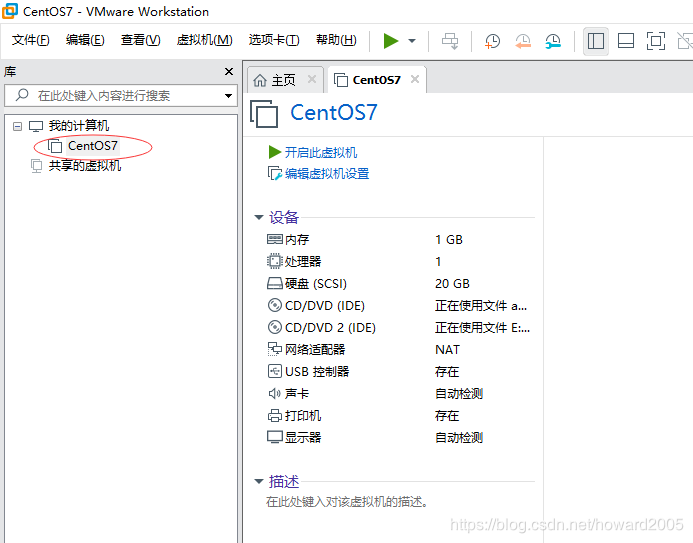Viewport: 693px width, 543px height.
Task: Click the 声卡 sound card speaker icon
Action: pos(274,393)
